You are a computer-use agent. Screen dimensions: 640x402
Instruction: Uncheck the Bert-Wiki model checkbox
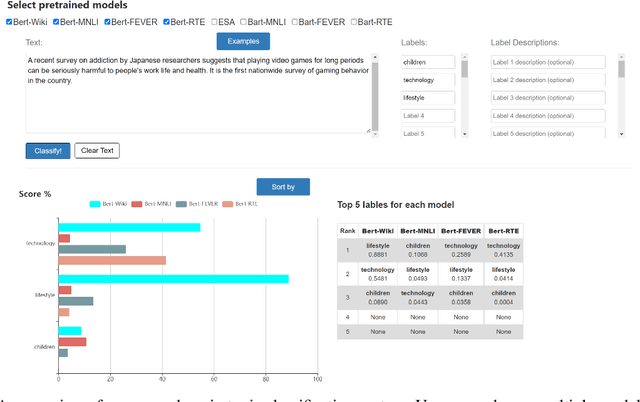click(x=10, y=21)
